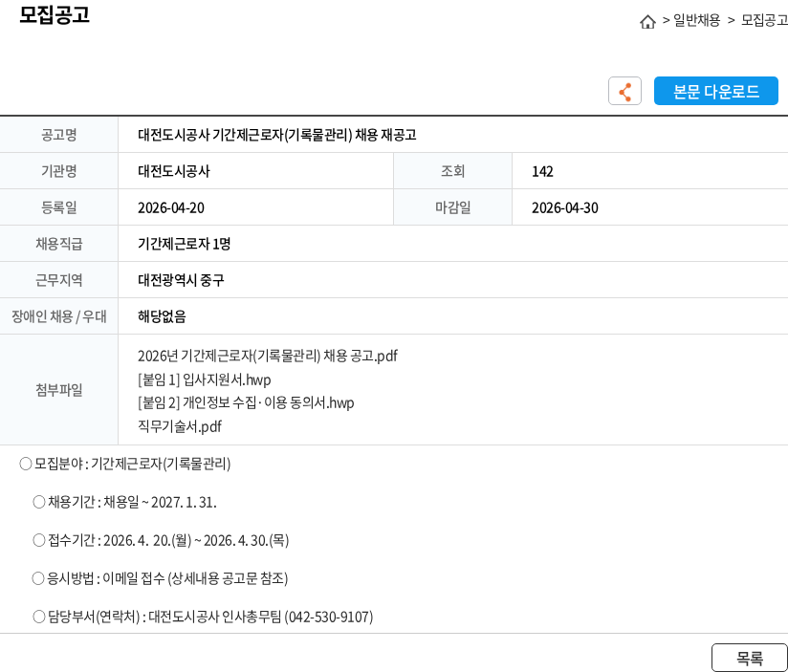Image resolution: width=788 pixels, height=672 pixels.
Task: Click the 응시방법 : 이메일 접수 line
Action: [160, 578]
